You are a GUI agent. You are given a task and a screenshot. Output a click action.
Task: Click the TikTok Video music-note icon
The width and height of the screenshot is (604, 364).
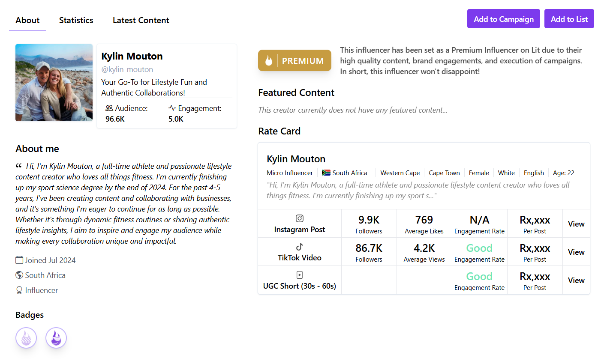tap(299, 247)
